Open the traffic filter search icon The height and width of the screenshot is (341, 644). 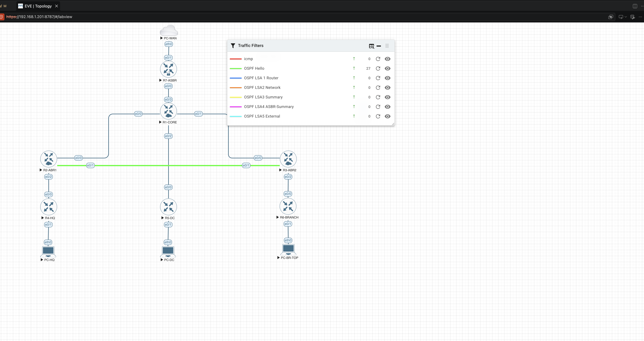[x=372, y=46]
